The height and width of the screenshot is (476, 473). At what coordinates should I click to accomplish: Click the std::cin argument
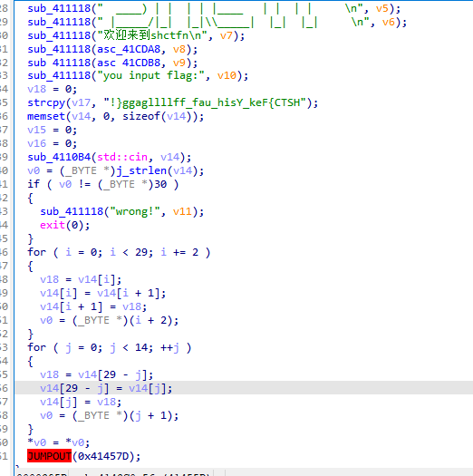coord(122,157)
